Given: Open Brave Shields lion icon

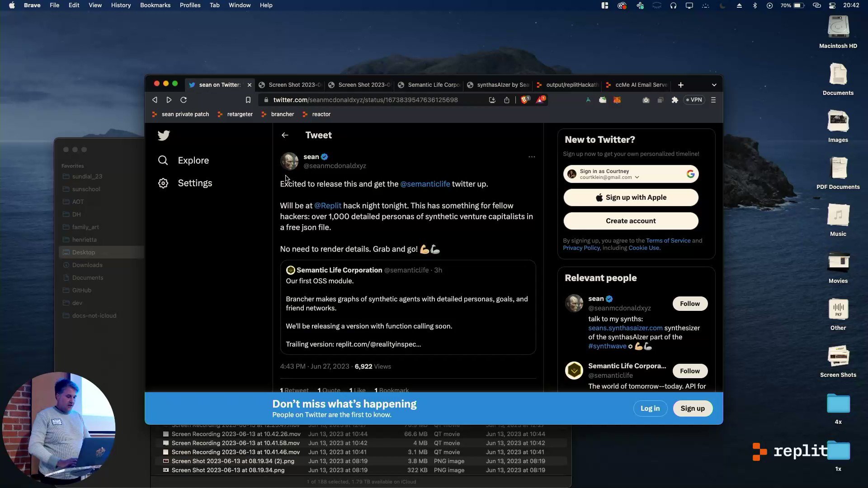Looking at the screenshot, I should (x=524, y=100).
